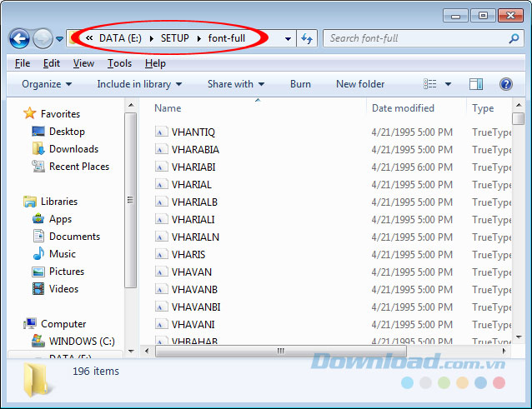Toggle the preview pane icon
This screenshot has height=409, width=532.
click(x=476, y=84)
